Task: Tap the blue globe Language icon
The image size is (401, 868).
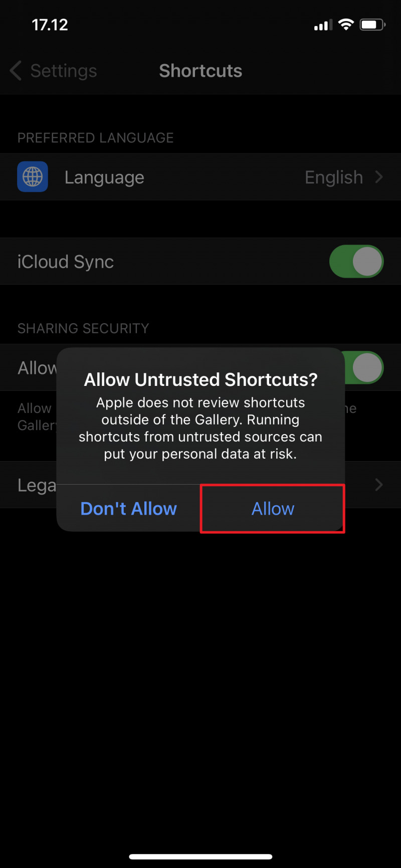Action: click(33, 176)
